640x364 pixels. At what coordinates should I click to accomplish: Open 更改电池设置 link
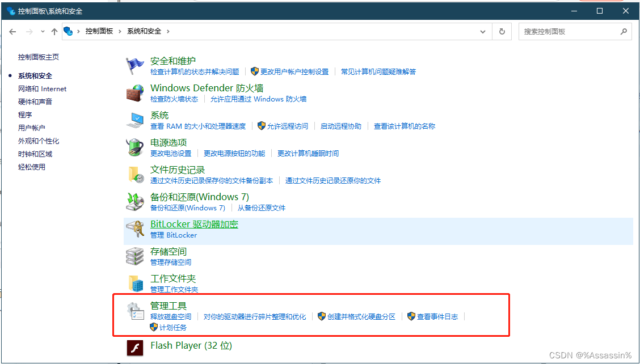point(171,154)
